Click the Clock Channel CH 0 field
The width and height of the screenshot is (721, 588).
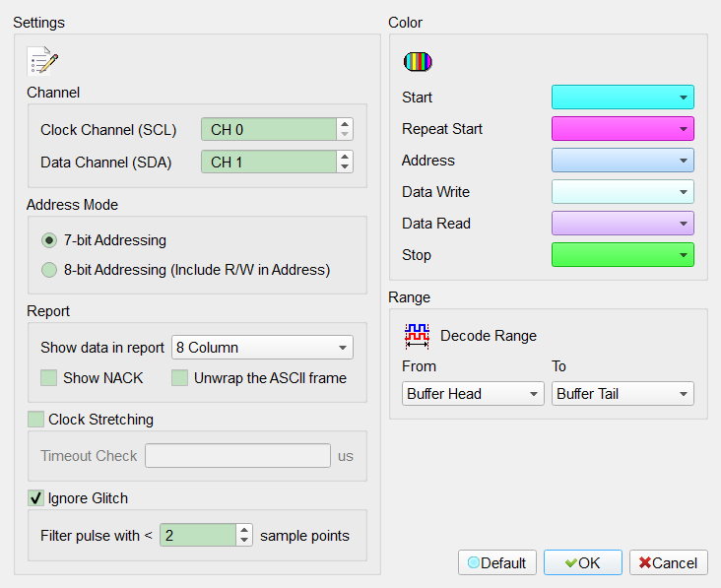tap(269, 129)
